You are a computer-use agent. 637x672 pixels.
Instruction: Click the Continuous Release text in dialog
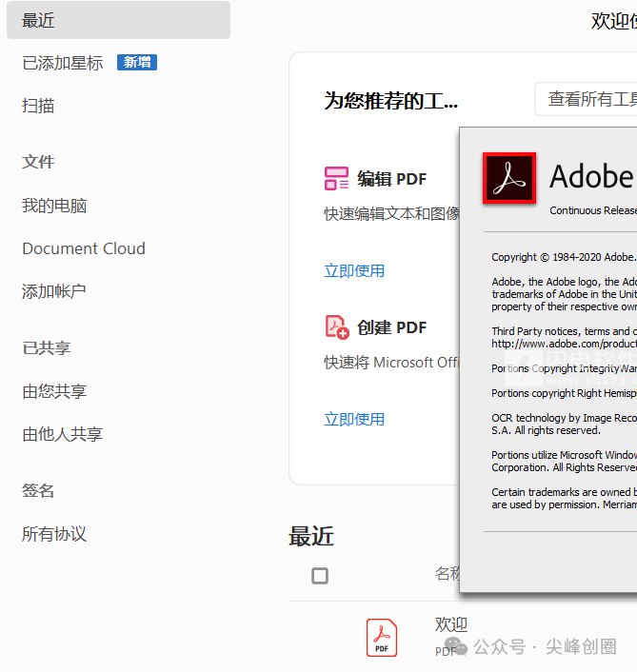click(x=593, y=210)
